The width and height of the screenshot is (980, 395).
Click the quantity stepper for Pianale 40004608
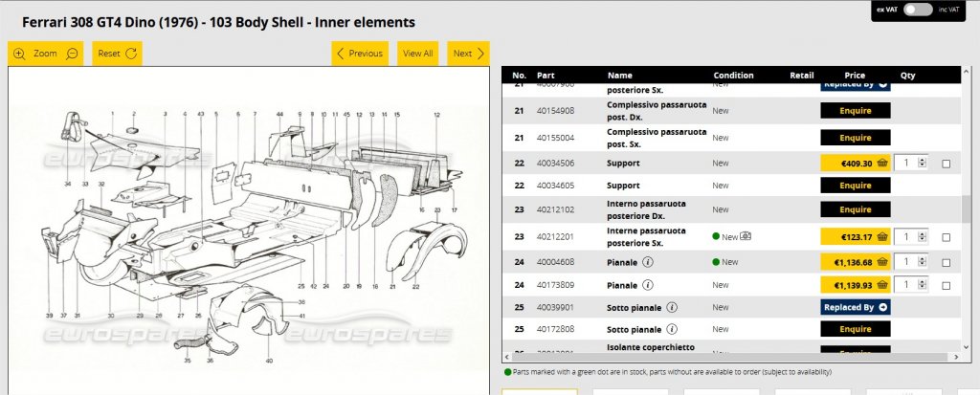[922, 261]
